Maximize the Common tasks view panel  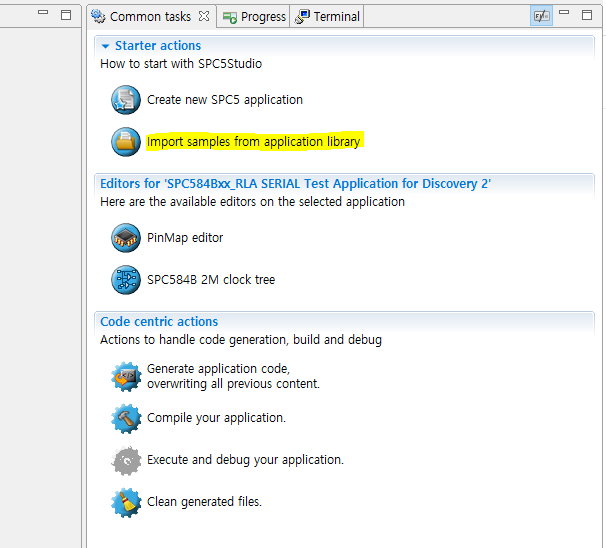[x=587, y=15]
